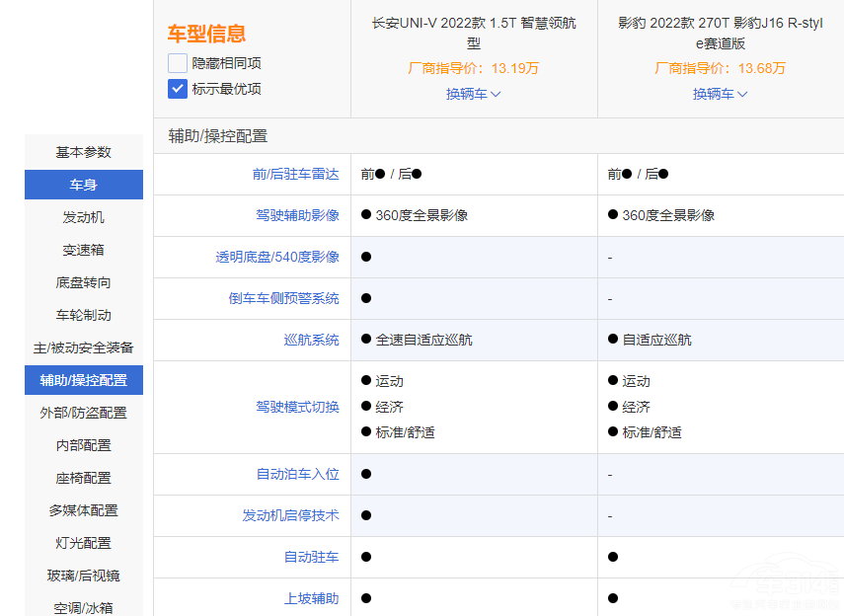The width and height of the screenshot is (844, 616).
Task: Uncheck the 标示最优项 checkbox
Action: (x=178, y=89)
